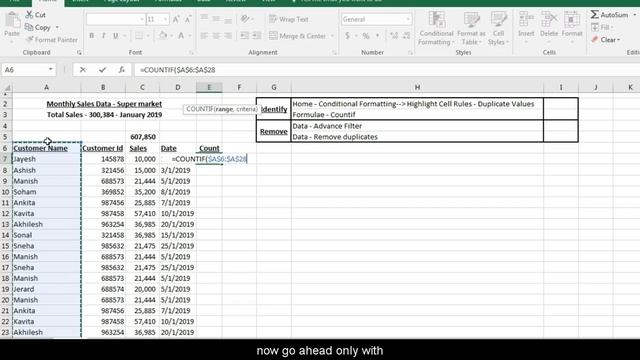Toggle Underline formatting

(116, 36)
